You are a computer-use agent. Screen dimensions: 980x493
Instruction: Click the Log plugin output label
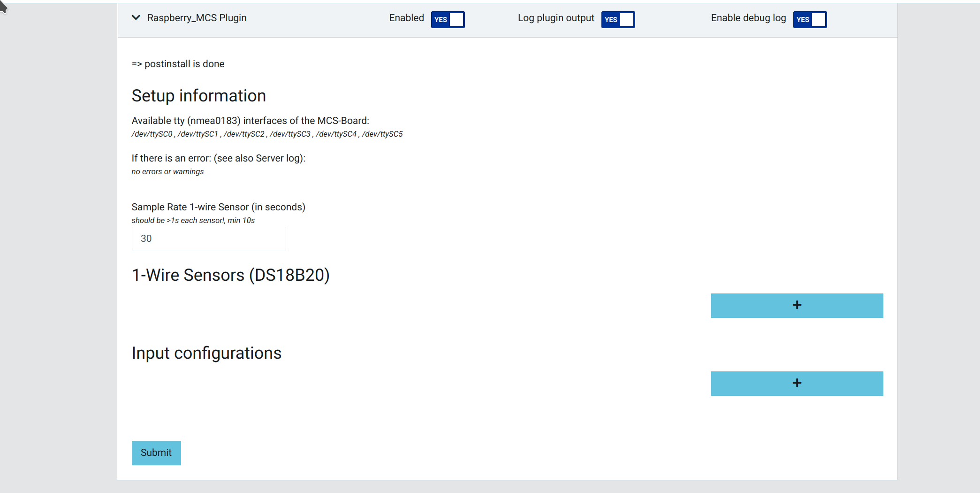pyautogui.click(x=555, y=17)
